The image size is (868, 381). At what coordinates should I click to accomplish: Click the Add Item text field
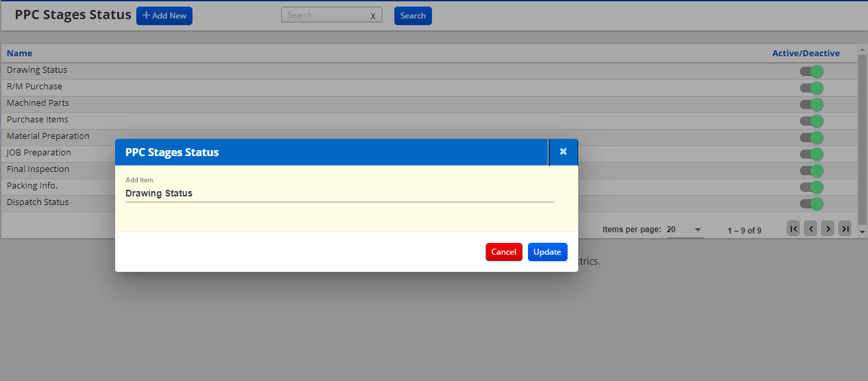(339, 194)
